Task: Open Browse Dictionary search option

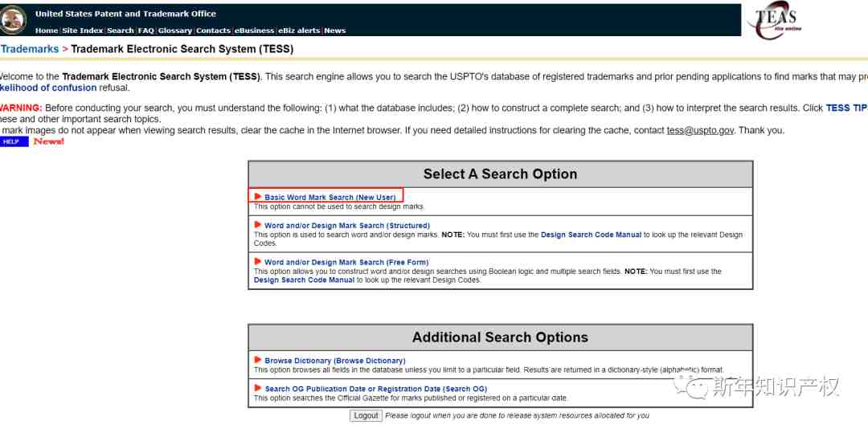Action: [335, 361]
